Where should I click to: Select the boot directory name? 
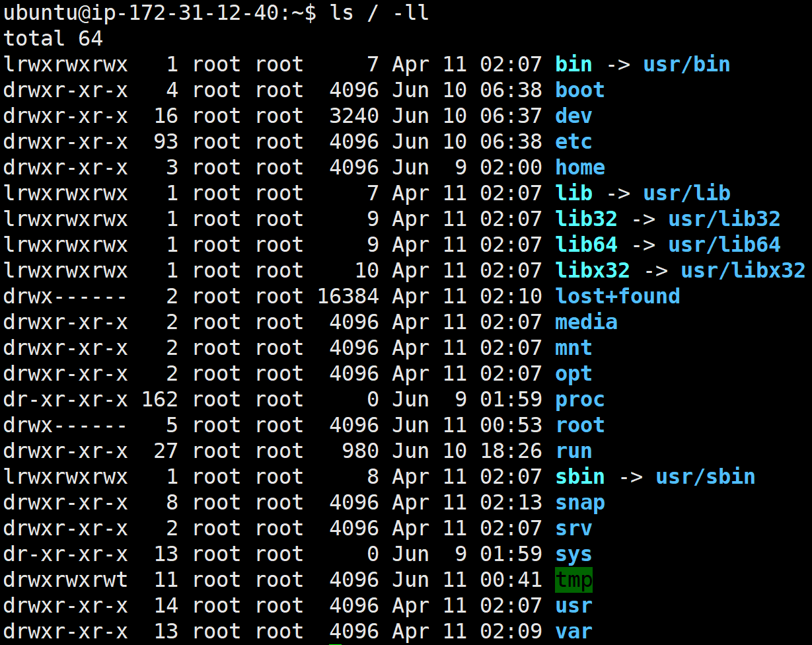point(580,90)
